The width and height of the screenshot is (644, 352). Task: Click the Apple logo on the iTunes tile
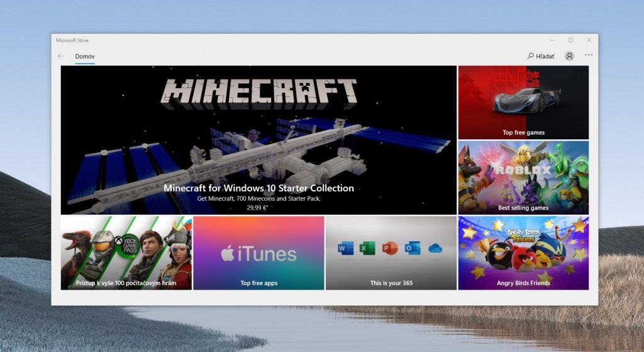(227, 254)
